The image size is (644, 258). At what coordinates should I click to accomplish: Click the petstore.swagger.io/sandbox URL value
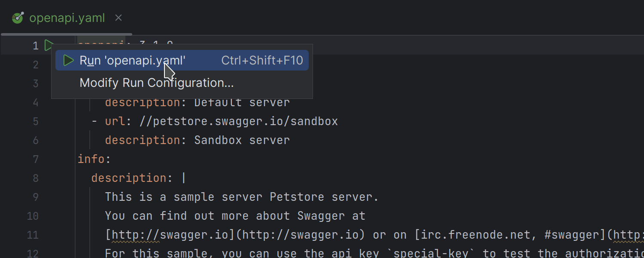(239, 121)
